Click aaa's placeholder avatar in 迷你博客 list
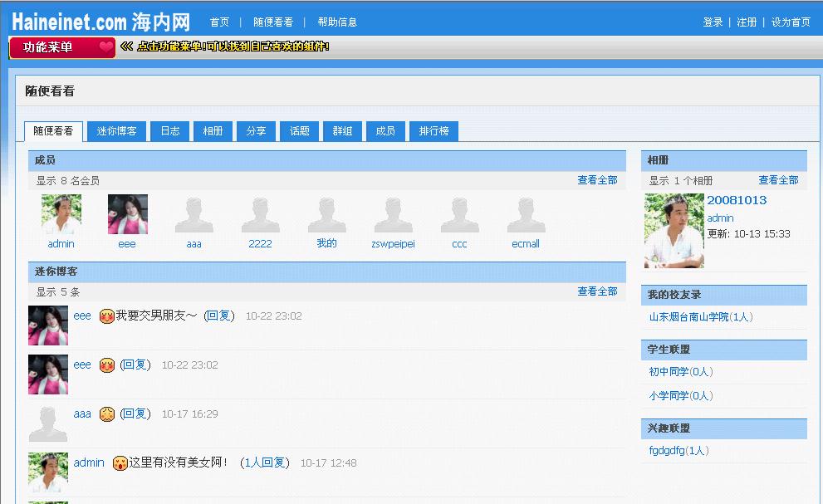 (x=48, y=423)
